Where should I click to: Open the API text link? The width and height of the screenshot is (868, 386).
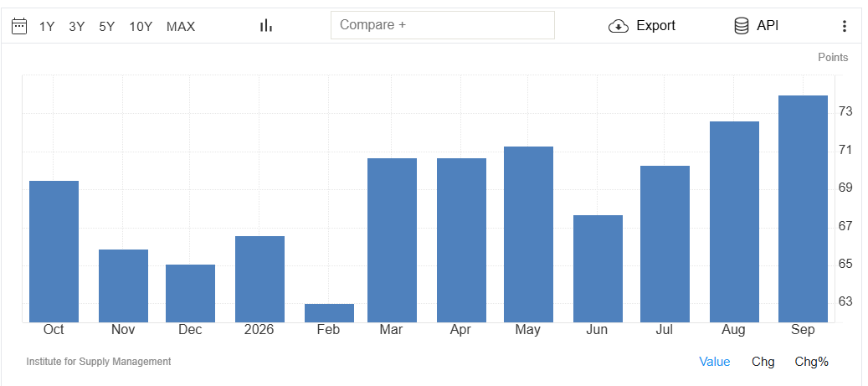[x=768, y=26]
